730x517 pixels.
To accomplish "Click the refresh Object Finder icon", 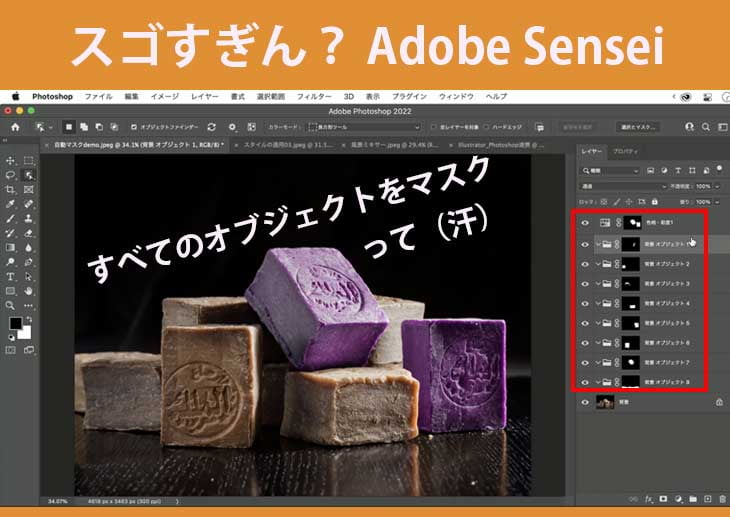I will [x=211, y=127].
